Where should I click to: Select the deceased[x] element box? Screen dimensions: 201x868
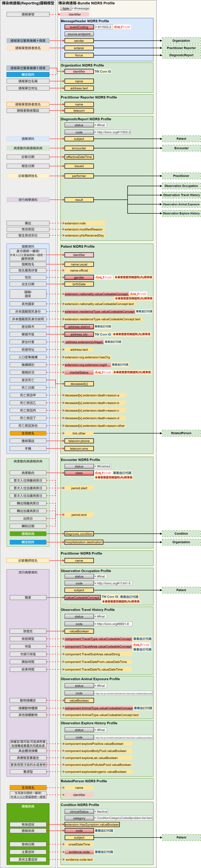79,384
